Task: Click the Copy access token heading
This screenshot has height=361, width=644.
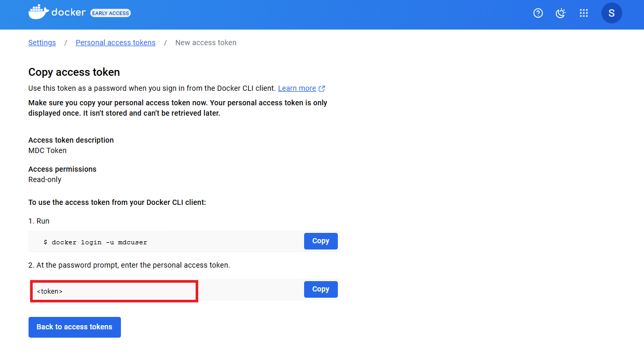Action: tap(74, 72)
